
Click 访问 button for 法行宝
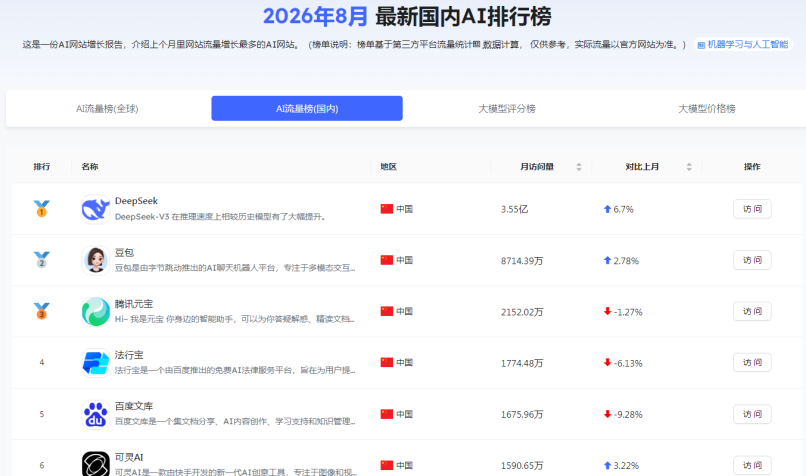pos(752,362)
